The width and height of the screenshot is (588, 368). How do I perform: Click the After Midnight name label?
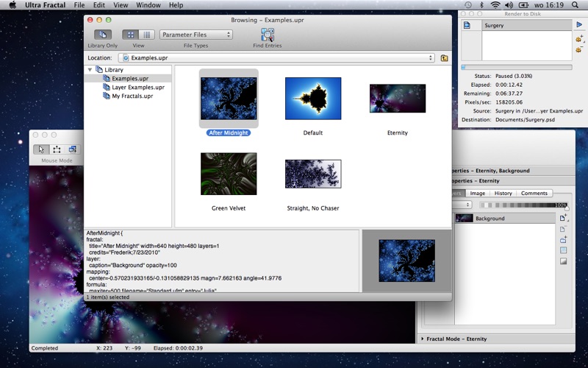pos(229,132)
